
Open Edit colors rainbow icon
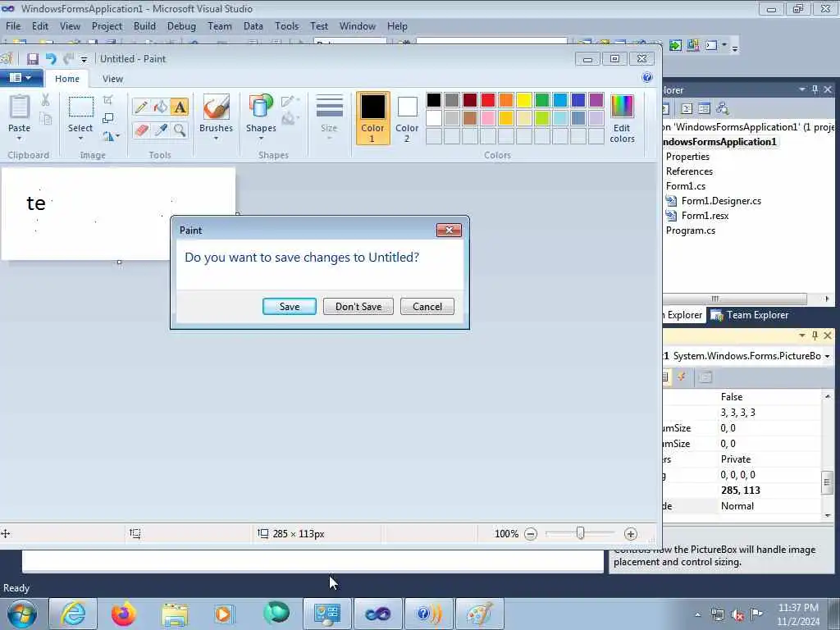click(x=622, y=106)
